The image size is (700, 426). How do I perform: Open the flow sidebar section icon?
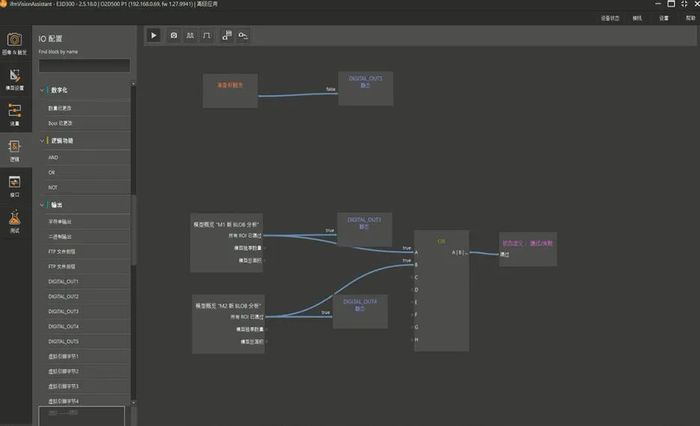(x=14, y=113)
